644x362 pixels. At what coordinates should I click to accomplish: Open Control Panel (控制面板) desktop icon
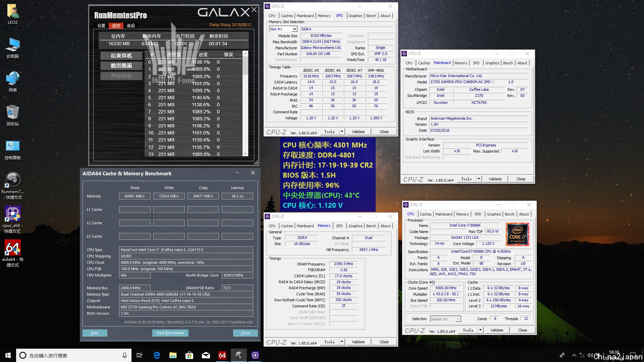[x=13, y=149]
